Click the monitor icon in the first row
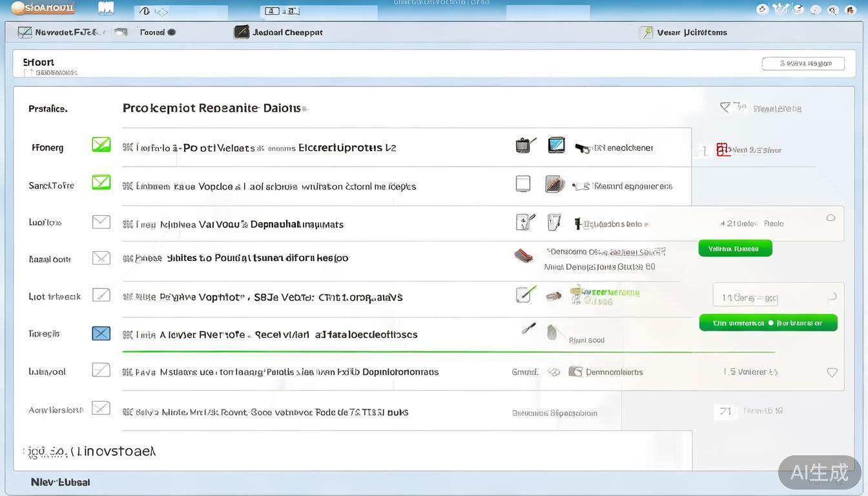The width and height of the screenshot is (868, 496). click(556, 145)
